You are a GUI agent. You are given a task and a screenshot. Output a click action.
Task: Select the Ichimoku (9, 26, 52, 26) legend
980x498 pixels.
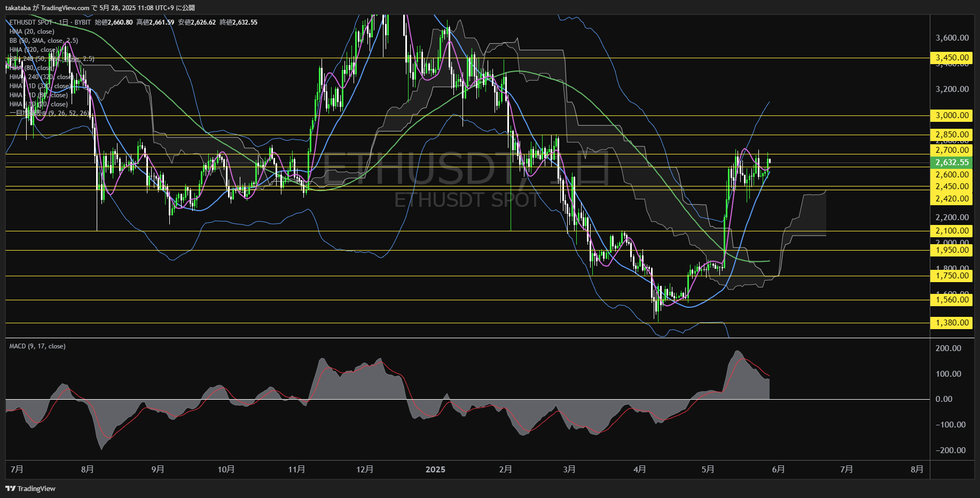(50, 113)
